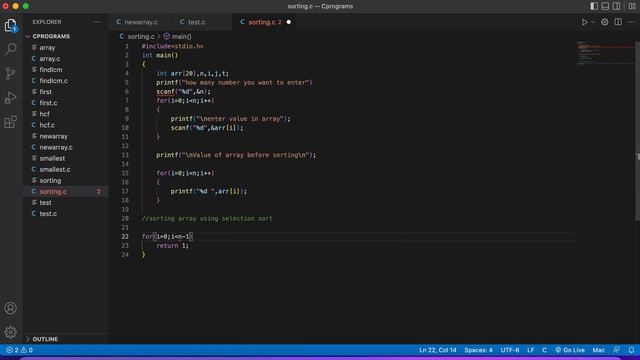Place cursor on line 23 return statement

[172, 246]
